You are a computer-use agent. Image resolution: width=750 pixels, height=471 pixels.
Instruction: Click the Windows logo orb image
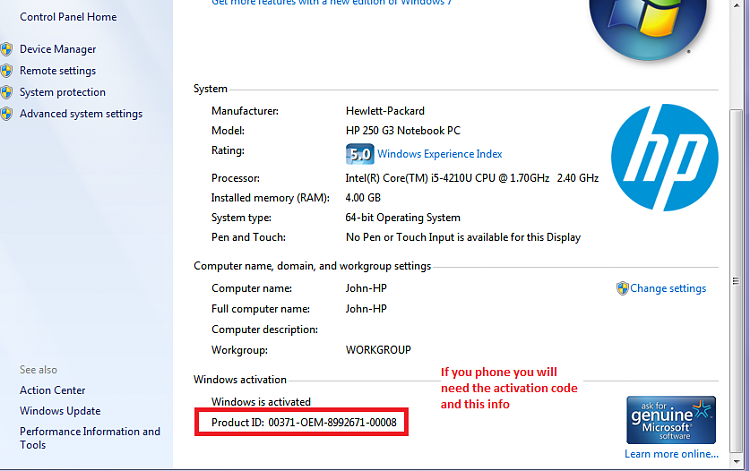(648, 29)
